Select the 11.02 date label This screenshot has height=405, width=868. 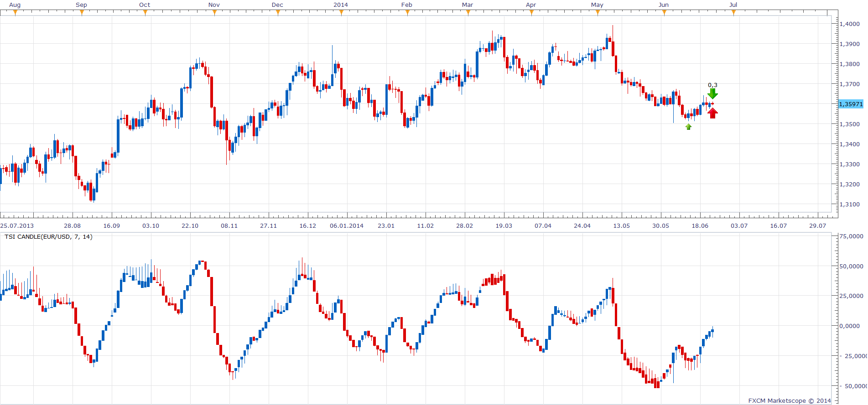[425, 226]
